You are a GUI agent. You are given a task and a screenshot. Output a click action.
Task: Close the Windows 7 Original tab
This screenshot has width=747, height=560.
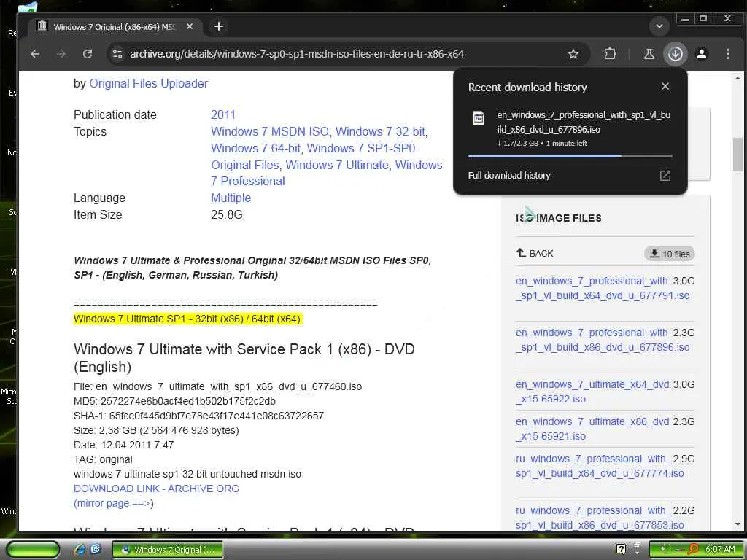[190, 27]
